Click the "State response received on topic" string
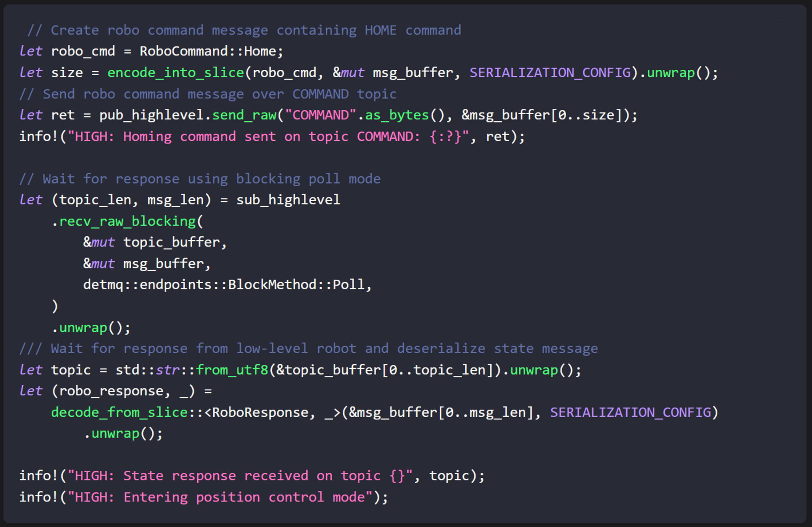812x527 pixels. pos(240,476)
